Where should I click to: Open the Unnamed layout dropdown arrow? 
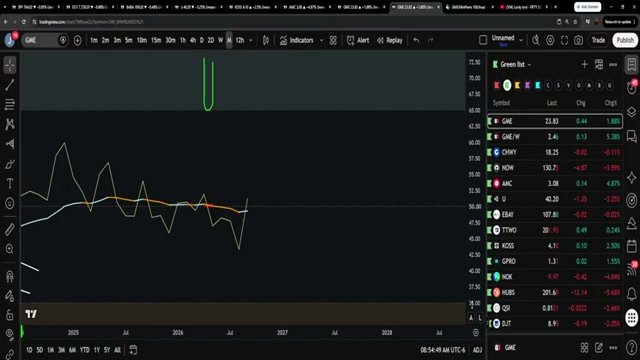click(x=521, y=40)
